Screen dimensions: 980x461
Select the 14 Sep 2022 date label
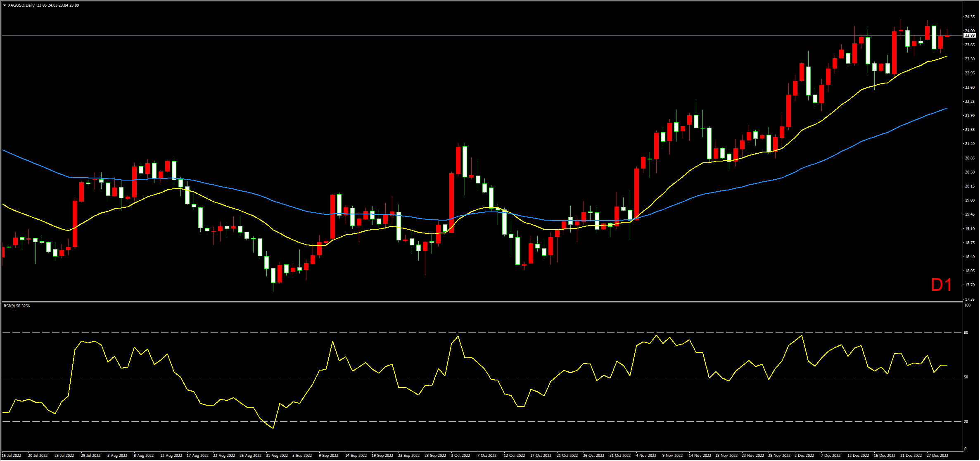click(356, 456)
